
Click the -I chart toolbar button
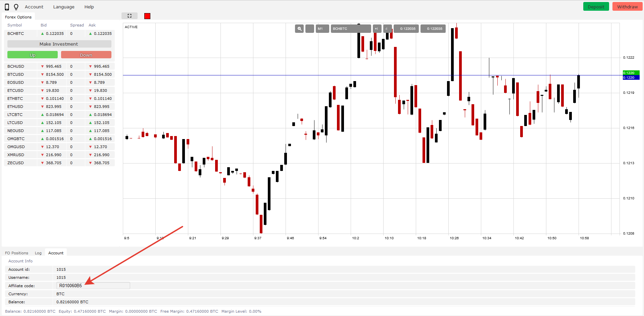(x=387, y=29)
